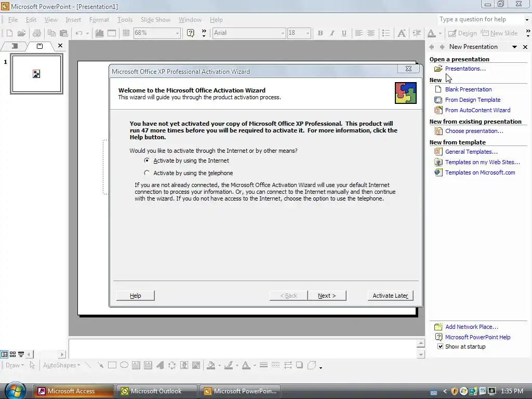The image size is (532, 399).
Task: Expand the Line Color dropdown arrow
Action: pos(237,365)
